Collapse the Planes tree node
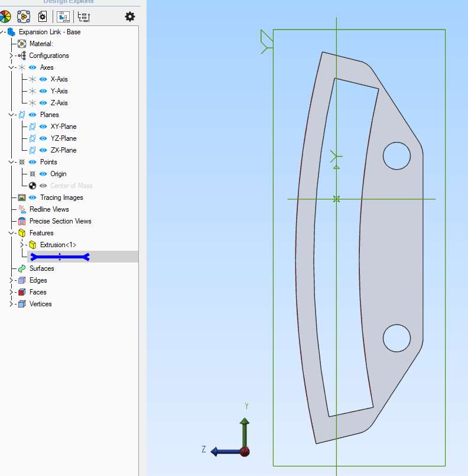Image resolution: width=468 pixels, height=476 pixels. tap(11, 115)
